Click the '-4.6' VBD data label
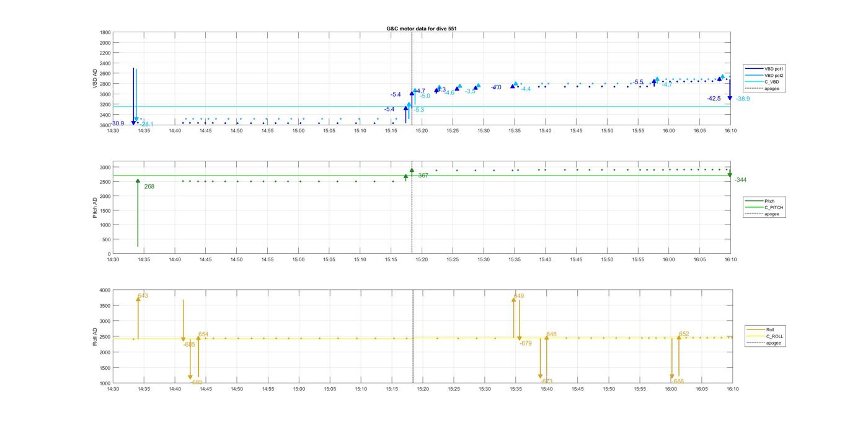The width and height of the screenshot is (868, 430). [449, 92]
